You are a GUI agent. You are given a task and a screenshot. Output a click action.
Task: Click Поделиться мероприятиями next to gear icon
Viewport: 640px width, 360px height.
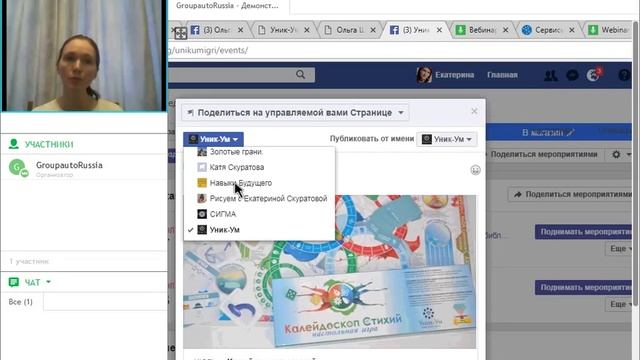pyautogui.click(x=544, y=154)
